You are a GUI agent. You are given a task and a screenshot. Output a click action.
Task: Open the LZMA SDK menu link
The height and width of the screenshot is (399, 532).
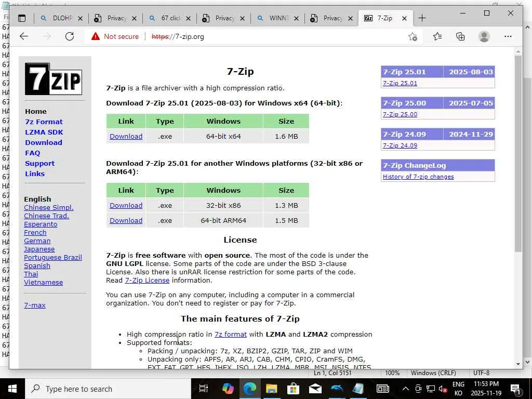coord(44,132)
